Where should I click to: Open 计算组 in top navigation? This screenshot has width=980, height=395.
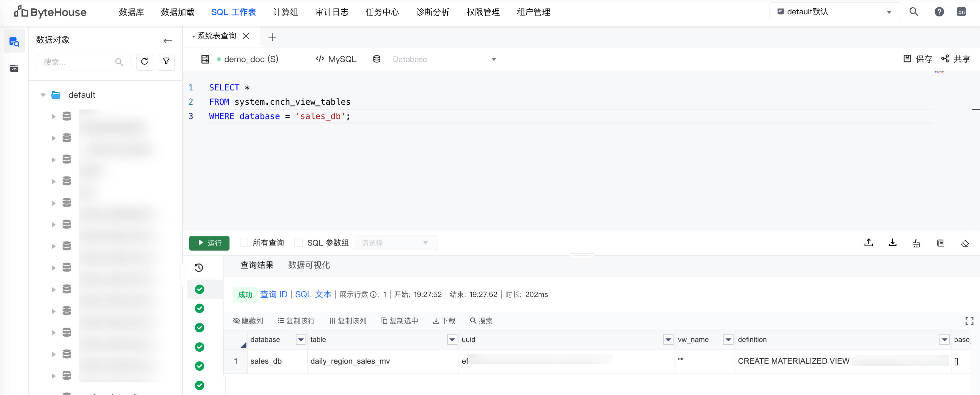tap(285, 12)
